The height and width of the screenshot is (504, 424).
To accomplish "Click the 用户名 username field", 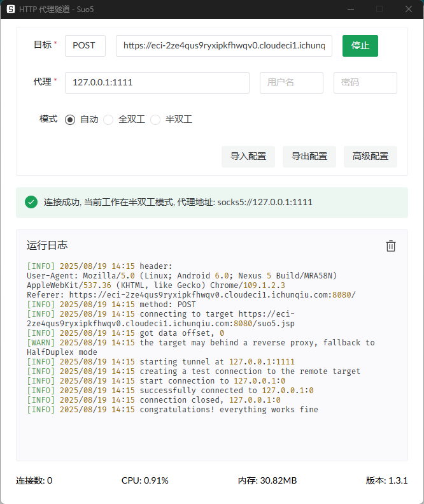I will tap(291, 83).
